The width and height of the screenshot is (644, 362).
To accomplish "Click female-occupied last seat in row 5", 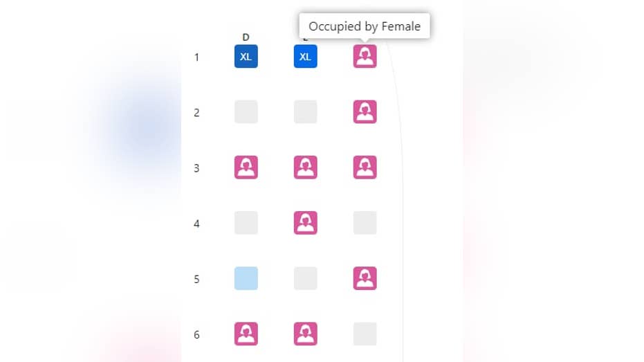I will click(x=365, y=278).
